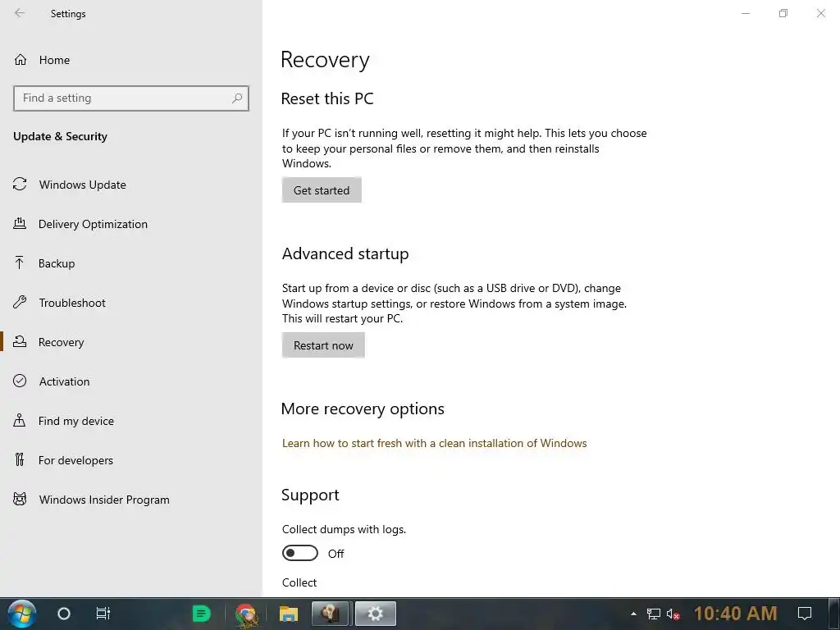The image size is (840, 630).
Task: Open the Home settings page
Action: [55, 60]
